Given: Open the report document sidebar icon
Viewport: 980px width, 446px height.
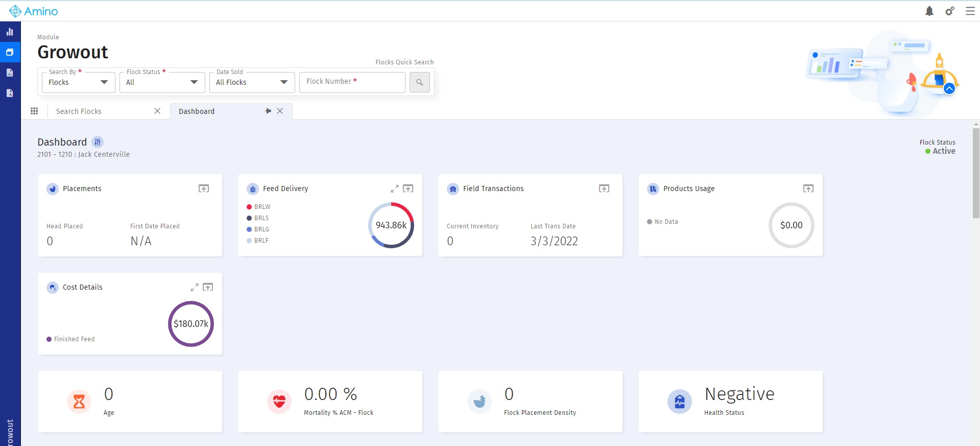Looking at the screenshot, I should coord(10,73).
